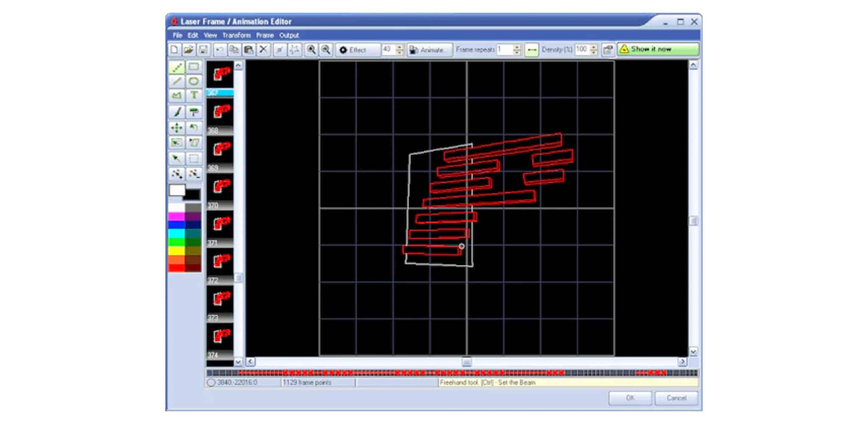Choose the paint roller fill tool
Screen dimensions: 868x424
pyautogui.click(x=194, y=112)
